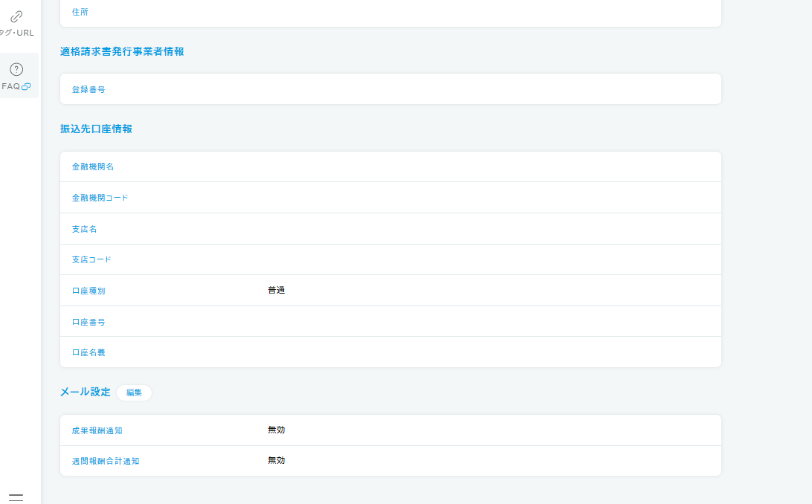Select the タグ・URL sidebar menu label
This screenshot has height=504, width=812.
18,33
